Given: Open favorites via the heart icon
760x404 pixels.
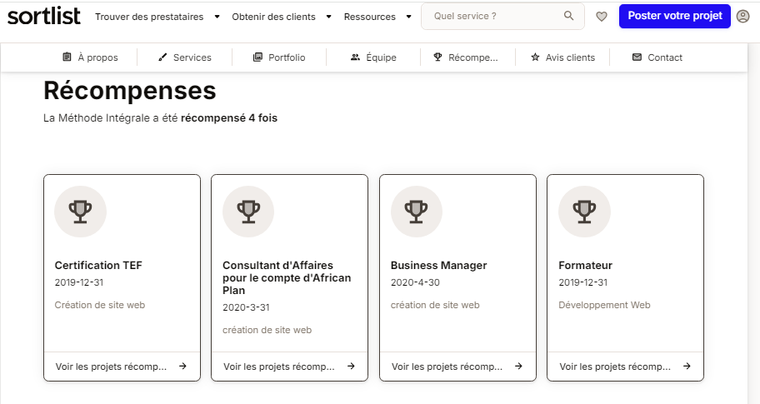Looking at the screenshot, I should [x=601, y=16].
